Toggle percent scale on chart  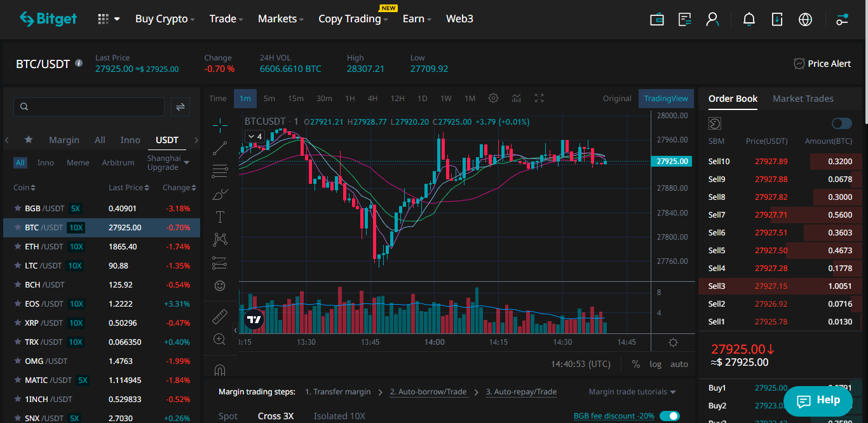[x=636, y=364]
